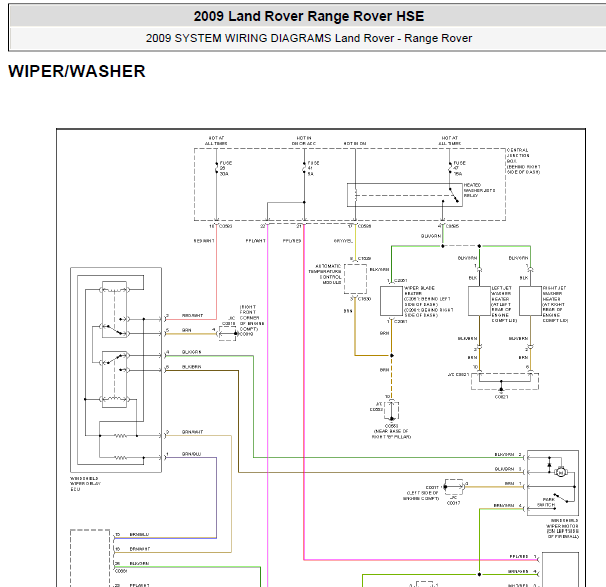Click the WIPER/WASHER section heading
606x587 pixels.
(x=77, y=71)
